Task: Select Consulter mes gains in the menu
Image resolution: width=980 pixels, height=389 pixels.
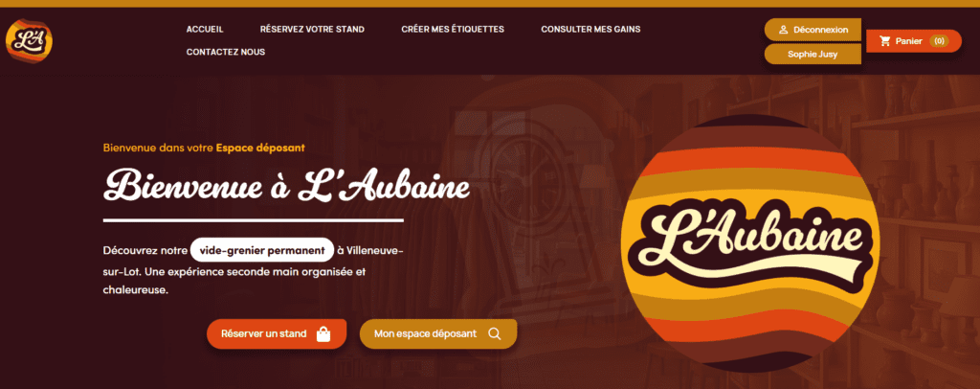Action: point(590,30)
